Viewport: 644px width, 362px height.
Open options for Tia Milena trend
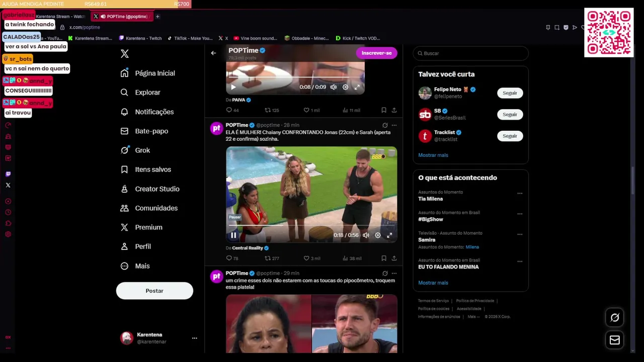(x=520, y=193)
